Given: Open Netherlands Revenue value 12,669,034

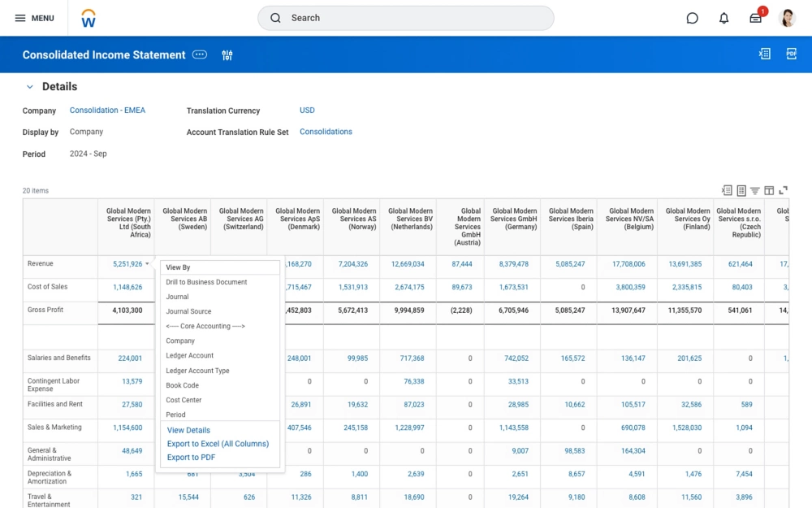Looking at the screenshot, I should tap(408, 264).
